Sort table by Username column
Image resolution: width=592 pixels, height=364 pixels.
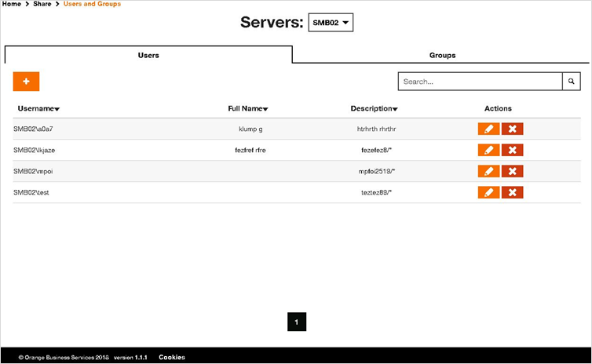[x=38, y=108]
